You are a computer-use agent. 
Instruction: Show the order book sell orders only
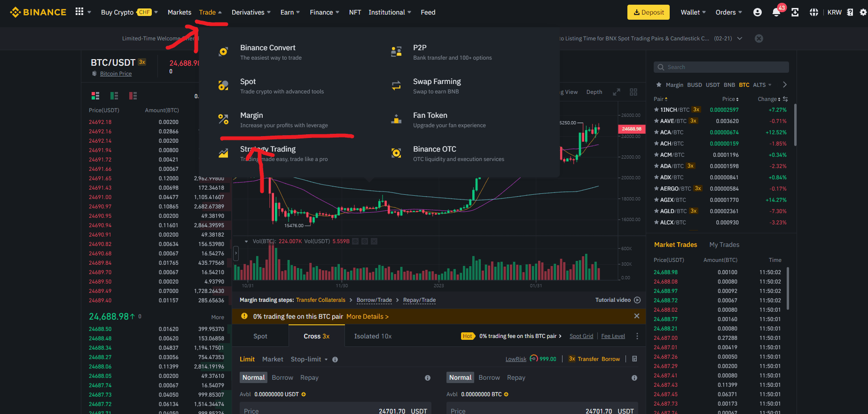[133, 96]
